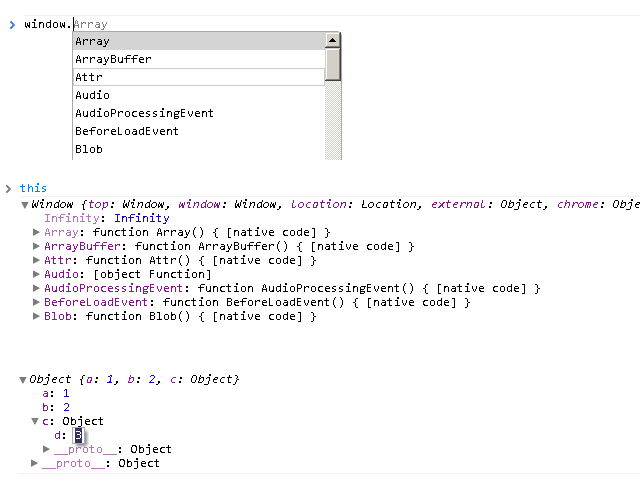Expand BeforeLoadEvent property
Image resolution: width=640 pixels, height=500 pixels.
(36, 302)
